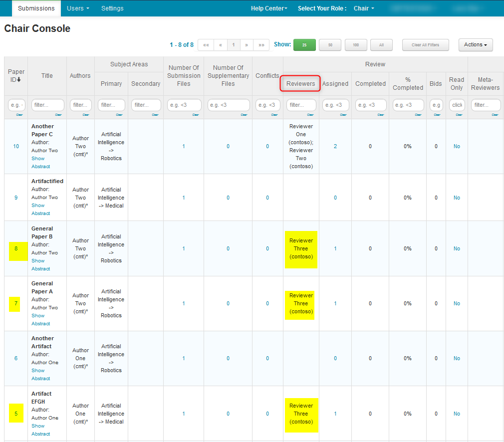
Task: Click the Authors column header
Action: point(80,75)
